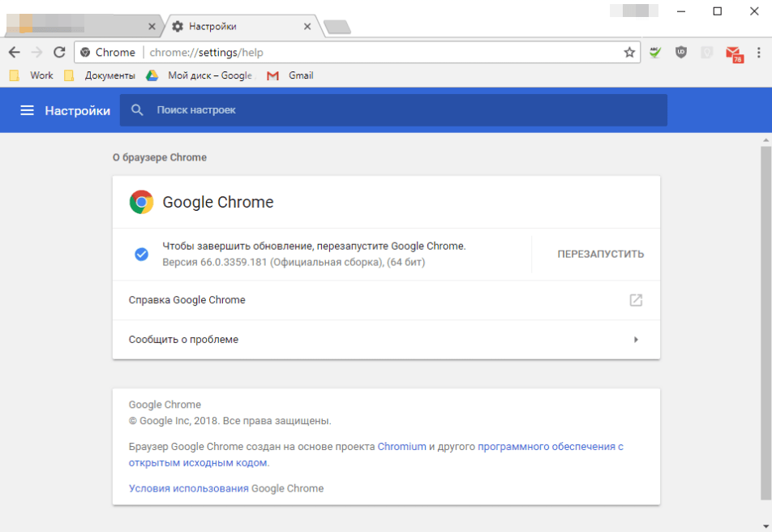The width and height of the screenshot is (772, 532).
Task: Bookmark this page with the star icon
Action: (x=629, y=52)
